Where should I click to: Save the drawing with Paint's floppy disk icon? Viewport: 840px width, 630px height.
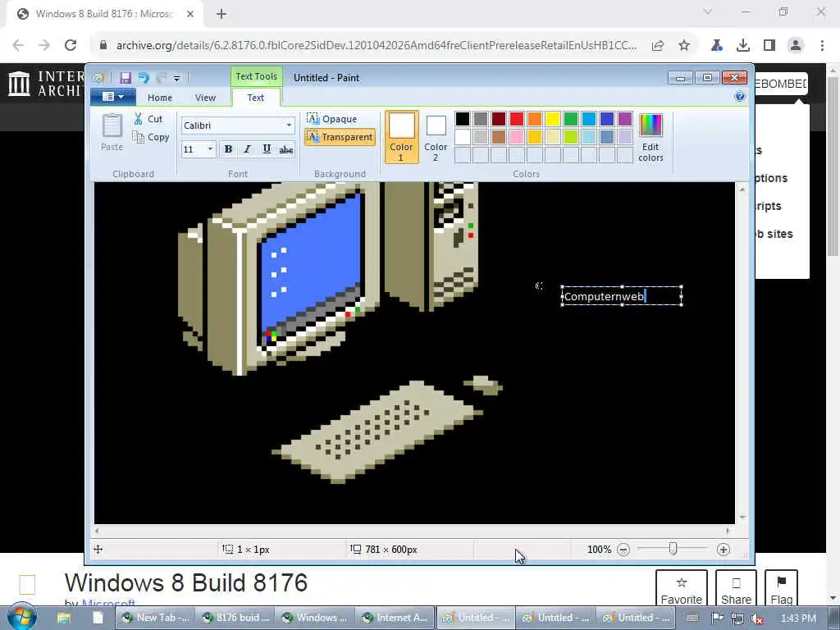click(126, 78)
